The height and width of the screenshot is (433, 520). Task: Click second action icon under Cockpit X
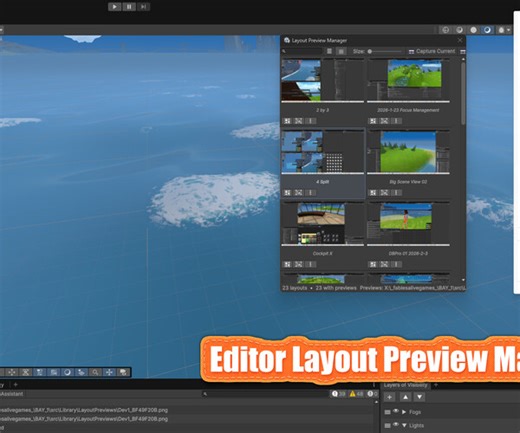coord(298,264)
